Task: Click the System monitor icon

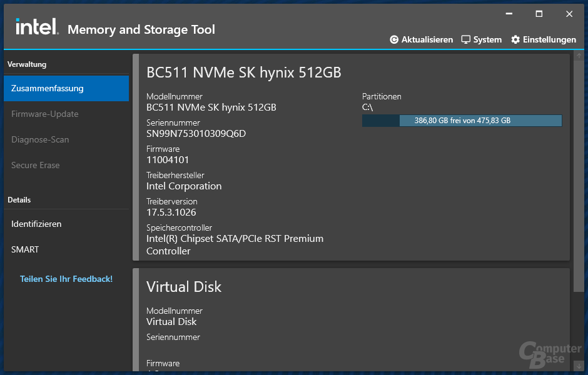Action: pos(466,40)
